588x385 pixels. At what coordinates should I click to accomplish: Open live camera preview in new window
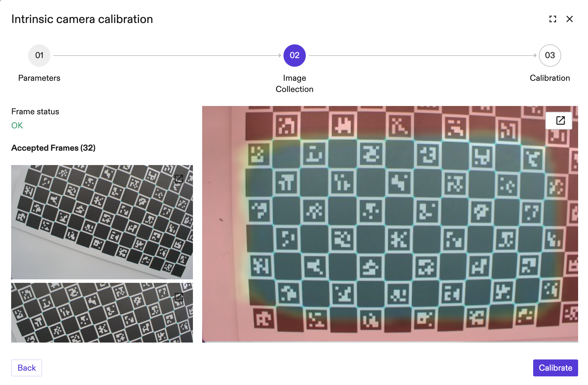pos(560,120)
